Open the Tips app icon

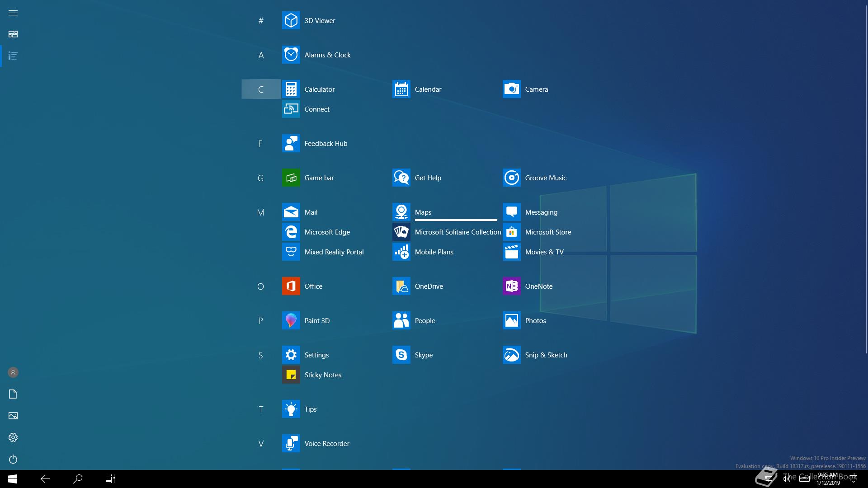point(291,409)
